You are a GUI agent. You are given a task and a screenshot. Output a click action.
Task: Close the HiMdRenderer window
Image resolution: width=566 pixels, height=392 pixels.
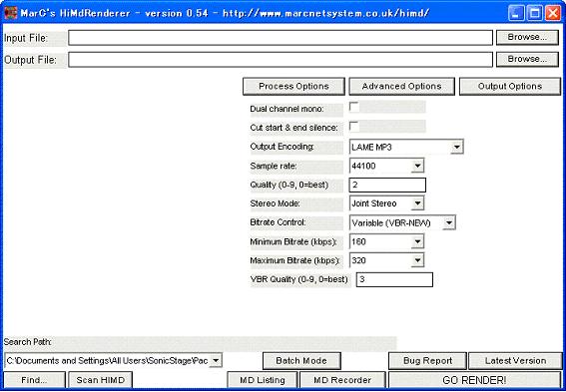tap(553, 14)
